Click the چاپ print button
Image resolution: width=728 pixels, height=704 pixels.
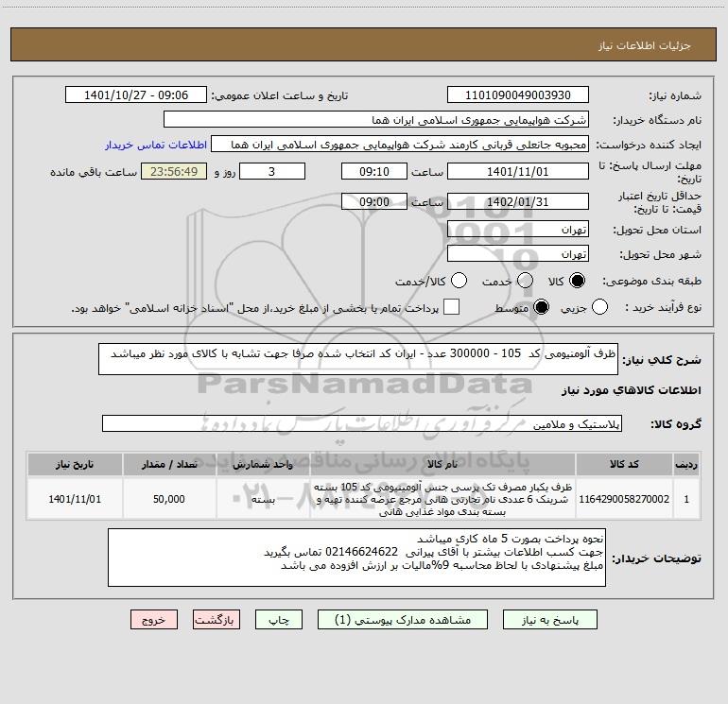[279, 620]
